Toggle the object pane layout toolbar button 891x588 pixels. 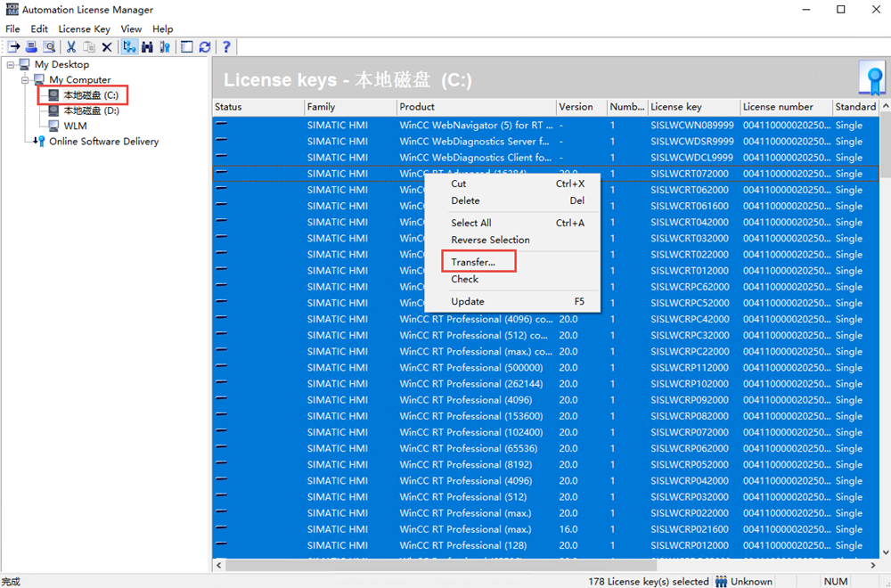click(187, 47)
